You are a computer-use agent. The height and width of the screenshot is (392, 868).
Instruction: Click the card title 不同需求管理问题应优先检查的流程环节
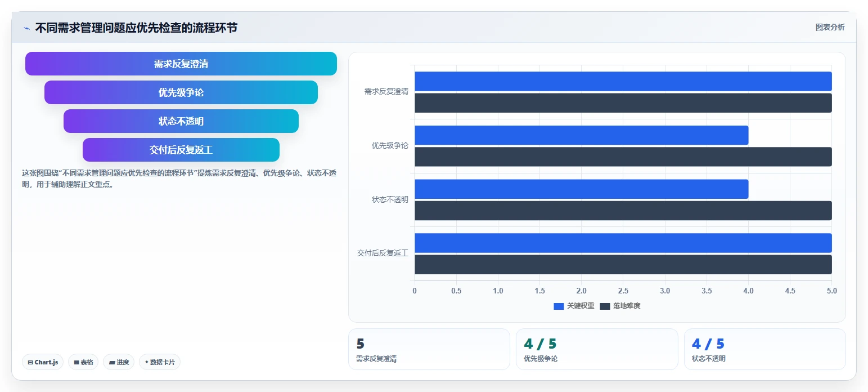coord(136,28)
